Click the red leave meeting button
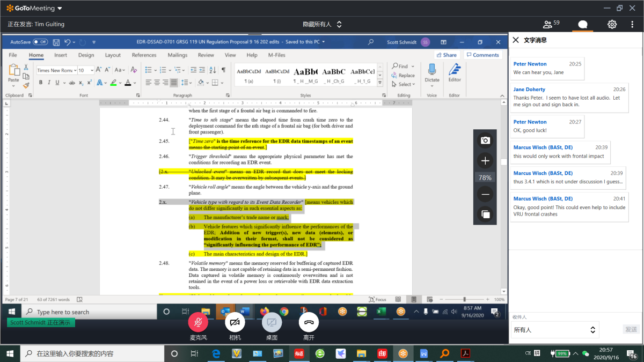 point(309,322)
